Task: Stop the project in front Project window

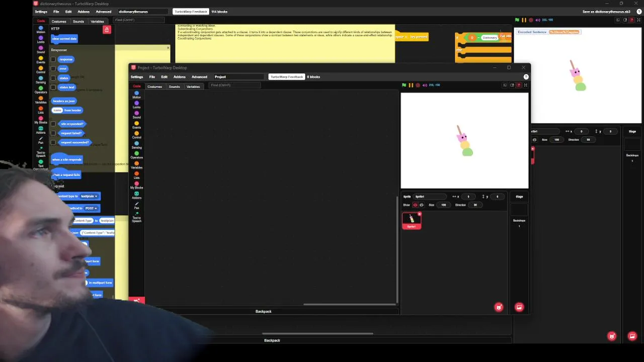Action: [x=418, y=85]
